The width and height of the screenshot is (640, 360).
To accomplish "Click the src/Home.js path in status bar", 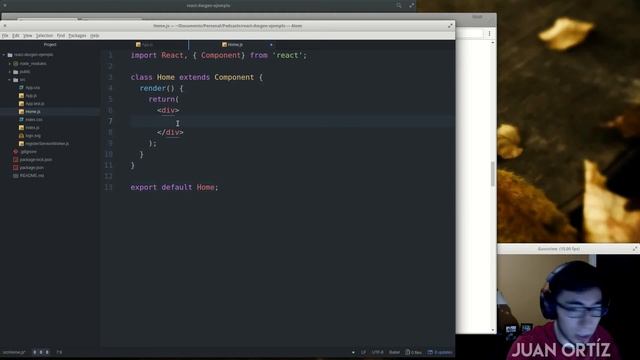I will click(14, 352).
